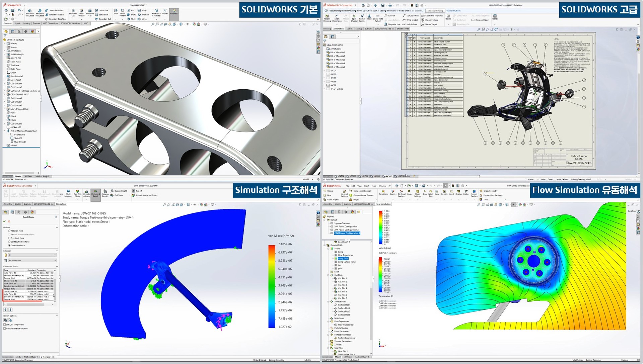Open Mesh Settings in Flow Simulation
This screenshot has height=364, width=643.
[x=417, y=193]
